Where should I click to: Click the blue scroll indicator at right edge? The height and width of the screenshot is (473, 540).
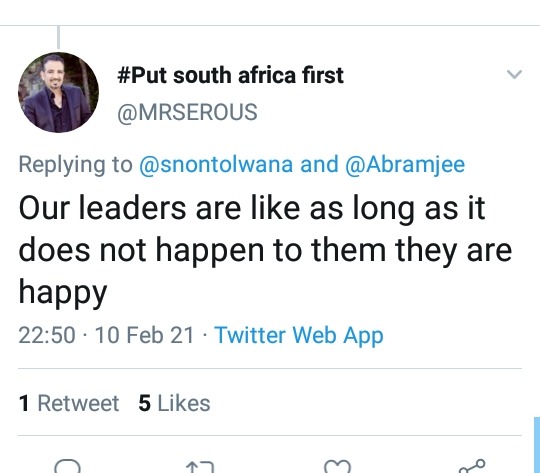537,445
